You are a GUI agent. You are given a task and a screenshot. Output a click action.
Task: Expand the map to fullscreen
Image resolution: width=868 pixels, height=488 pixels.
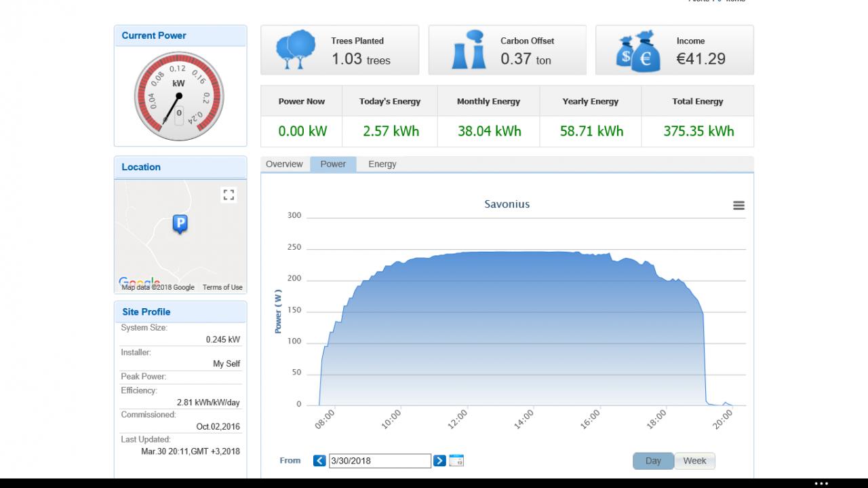(x=229, y=195)
